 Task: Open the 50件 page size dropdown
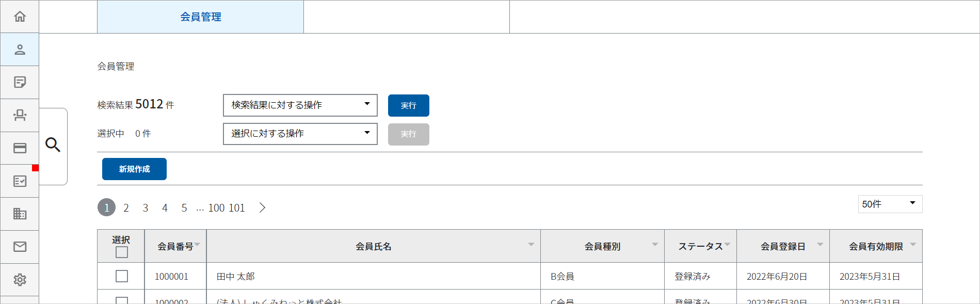tap(890, 204)
